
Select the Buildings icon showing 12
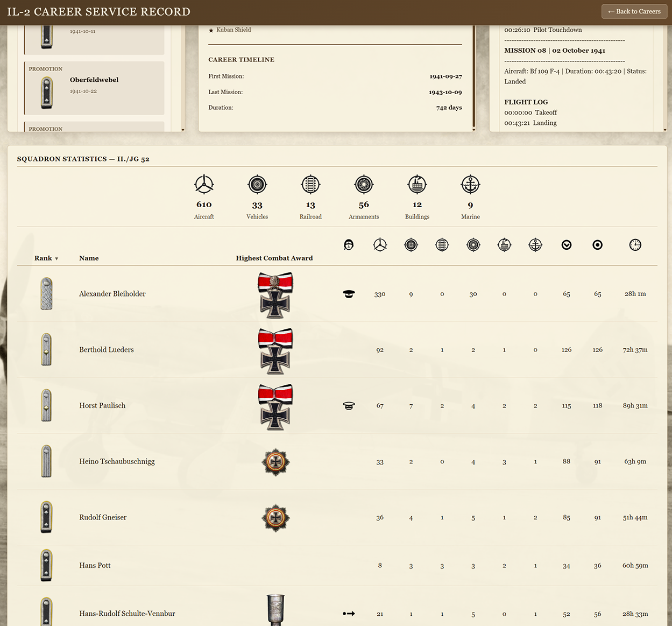(x=417, y=184)
